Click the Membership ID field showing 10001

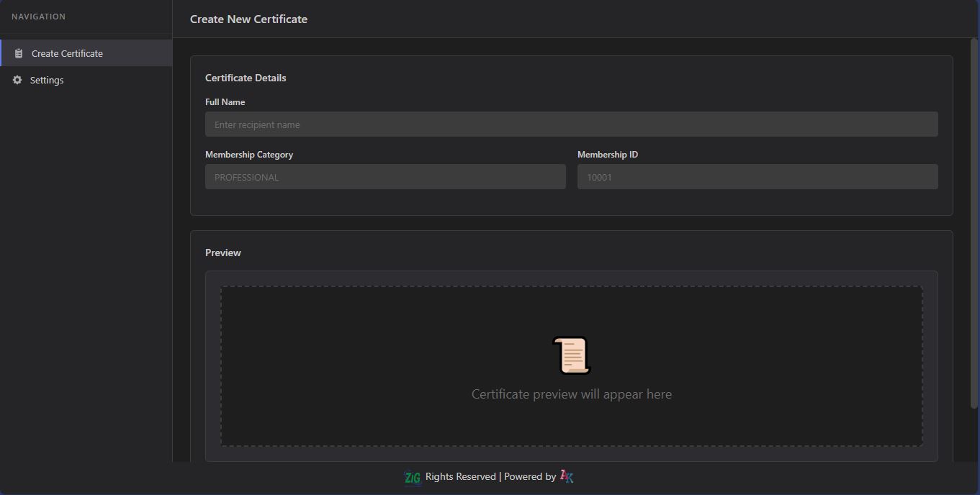click(x=757, y=176)
